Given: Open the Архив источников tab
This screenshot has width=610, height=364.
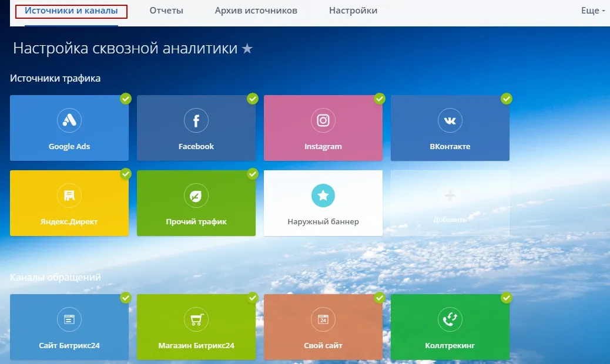Looking at the screenshot, I should click(x=256, y=11).
